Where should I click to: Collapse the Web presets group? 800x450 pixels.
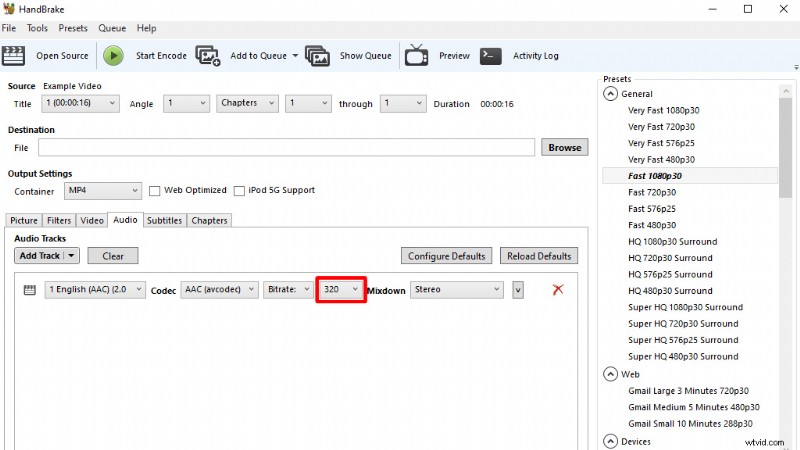point(610,374)
